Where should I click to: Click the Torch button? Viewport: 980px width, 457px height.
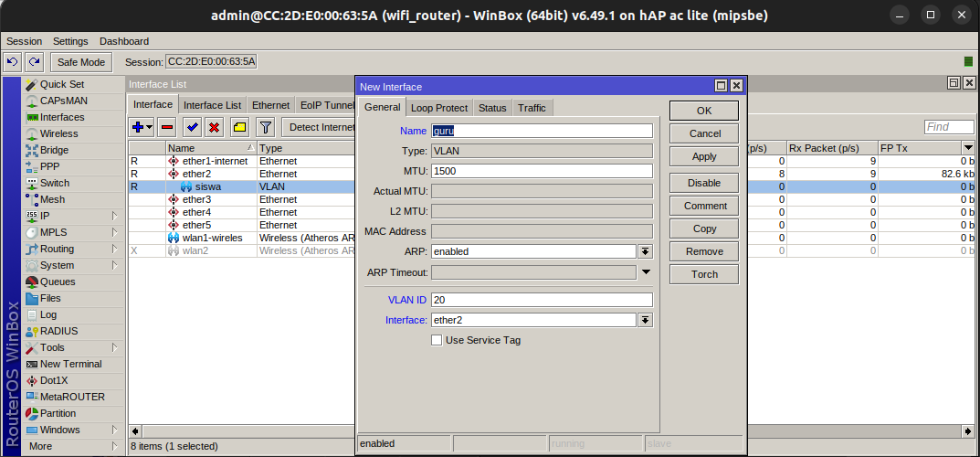tap(703, 274)
